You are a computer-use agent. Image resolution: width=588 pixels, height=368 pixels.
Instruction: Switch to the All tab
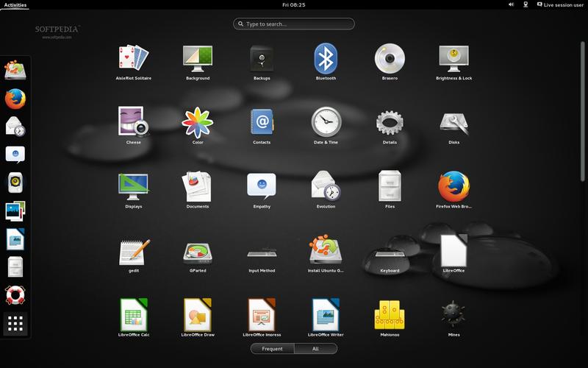pyautogui.click(x=315, y=349)
